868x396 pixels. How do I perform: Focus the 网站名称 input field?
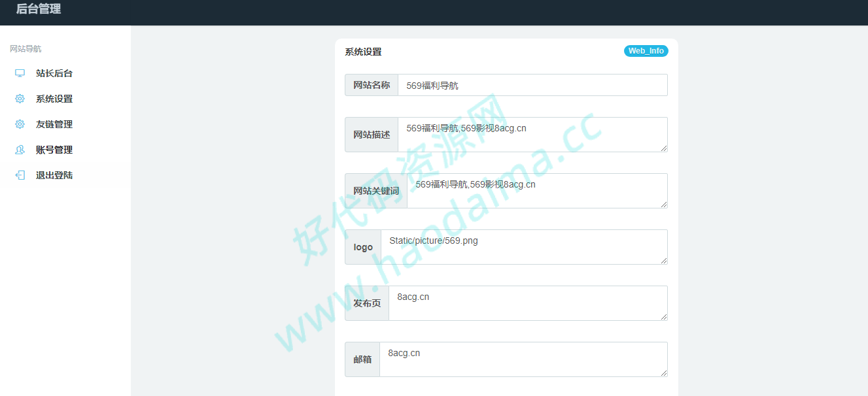(x=532, y=85)
